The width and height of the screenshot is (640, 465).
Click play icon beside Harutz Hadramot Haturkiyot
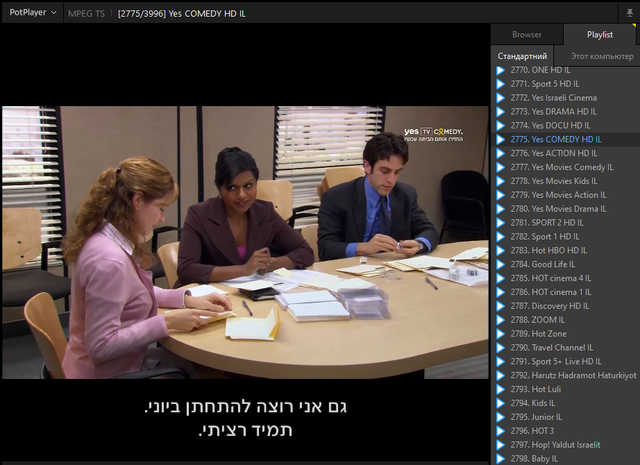tap(500, 376)
